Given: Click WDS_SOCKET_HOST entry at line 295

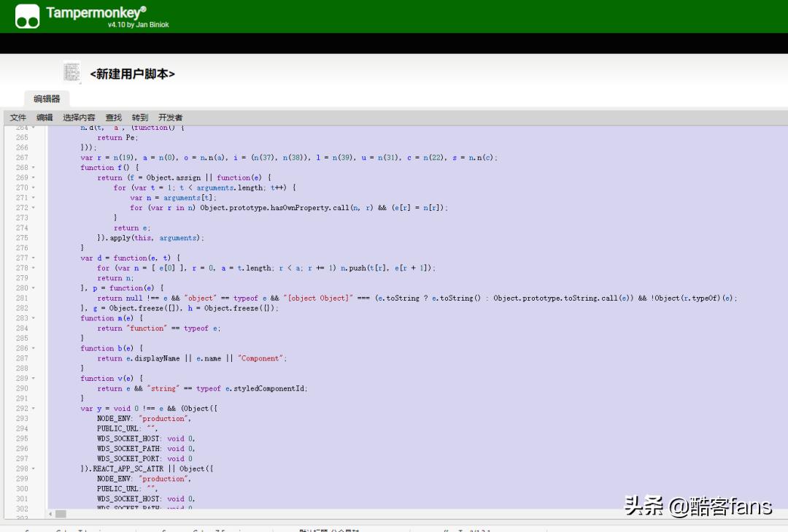Looking at the screenshot, I should tap(146, 439).
